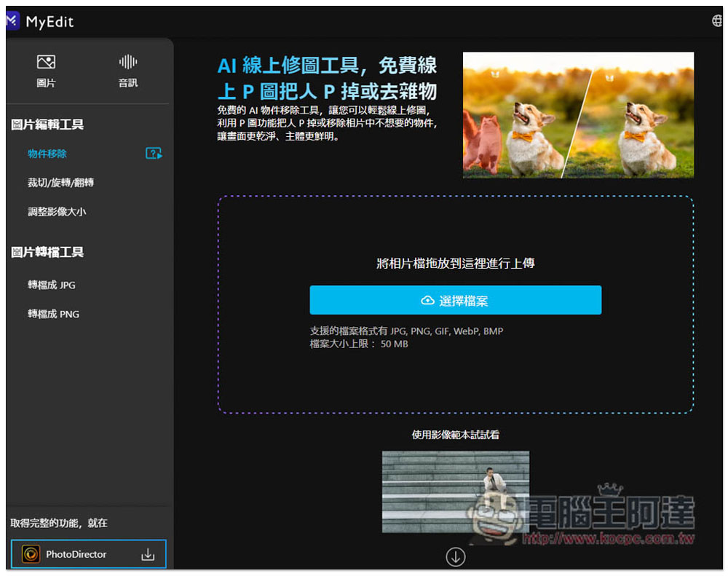Click the MyEdit logo icon
Viewport: 728px width, 576px height.
(12, 21)
